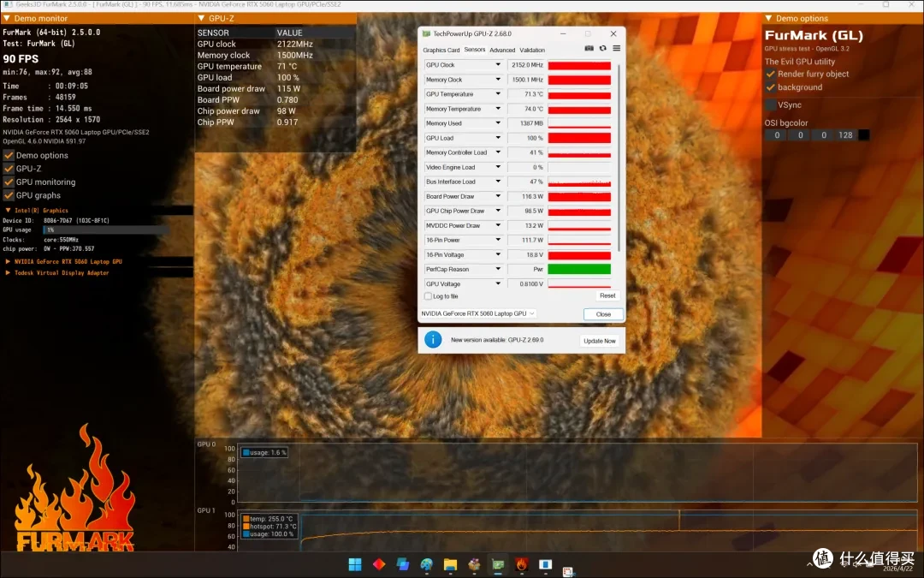Image resolution: width=924 pixels, height=578 pixels.
Task: Click the 90 FPS readout in Demo monitor
Action: 21,59
